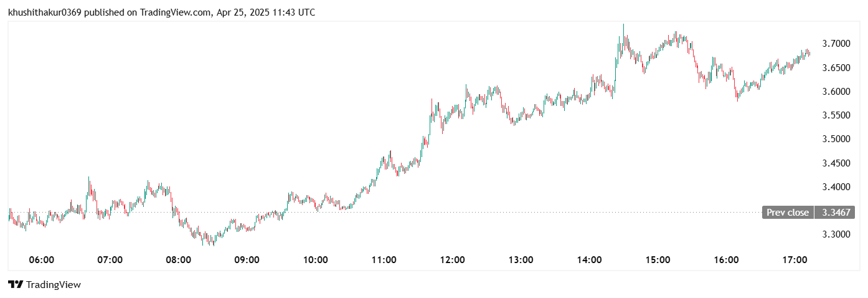Click the published on TradingView.com header text
868x298 pixels.
(161, 12)
